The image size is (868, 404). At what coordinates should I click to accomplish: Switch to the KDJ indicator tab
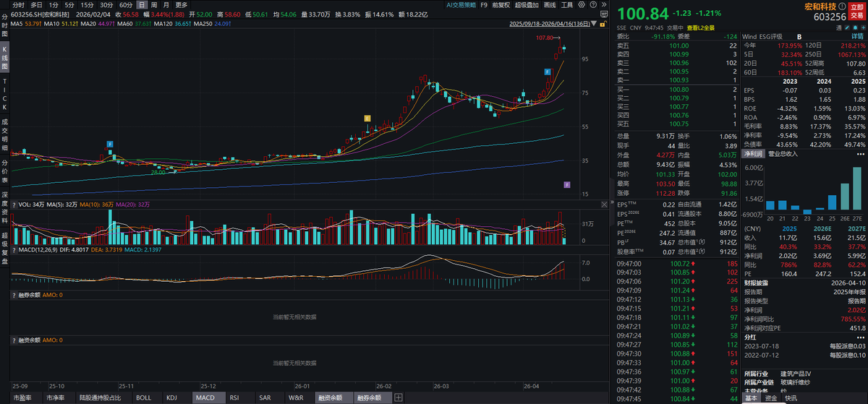[x=171, y=397]
